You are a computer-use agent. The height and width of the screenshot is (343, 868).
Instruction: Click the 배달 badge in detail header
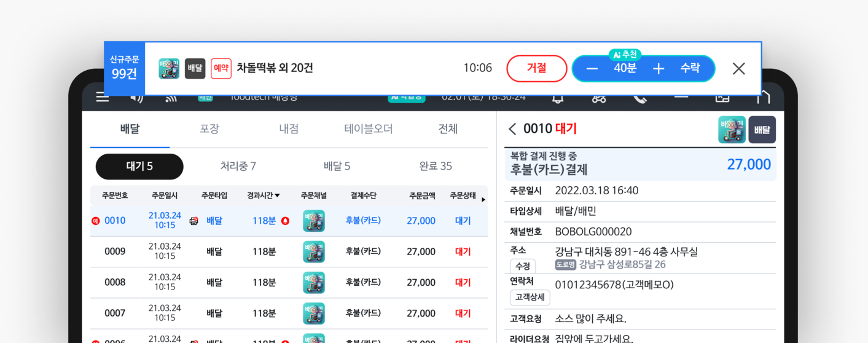[762, 130]
